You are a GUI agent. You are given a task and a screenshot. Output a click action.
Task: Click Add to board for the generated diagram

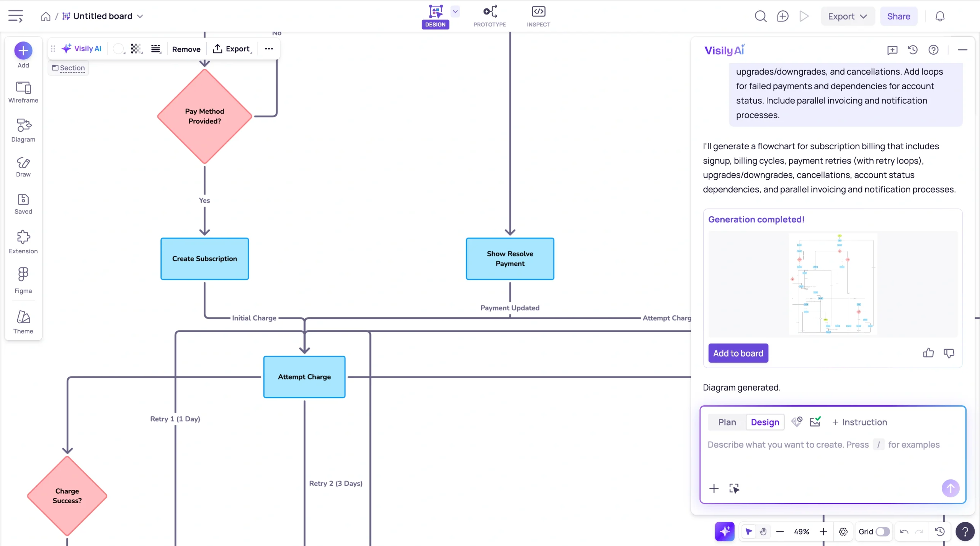pos(738,353)
